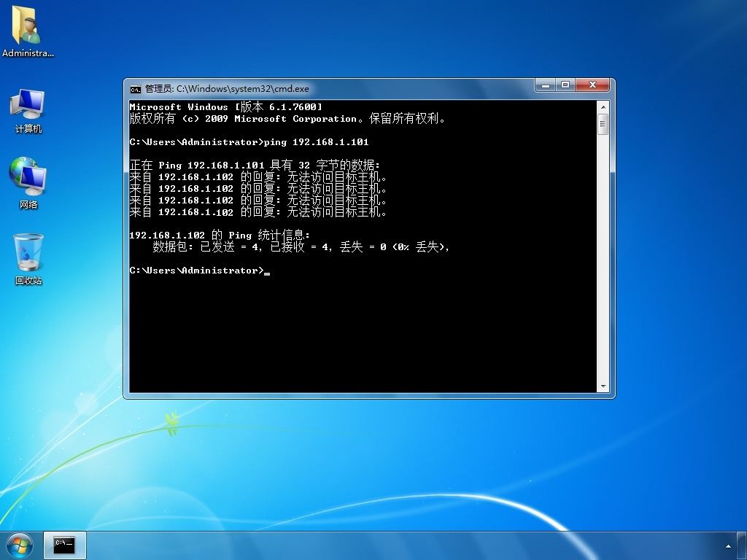
Task: Close the cmd.exe window
Action: [592, 85]
